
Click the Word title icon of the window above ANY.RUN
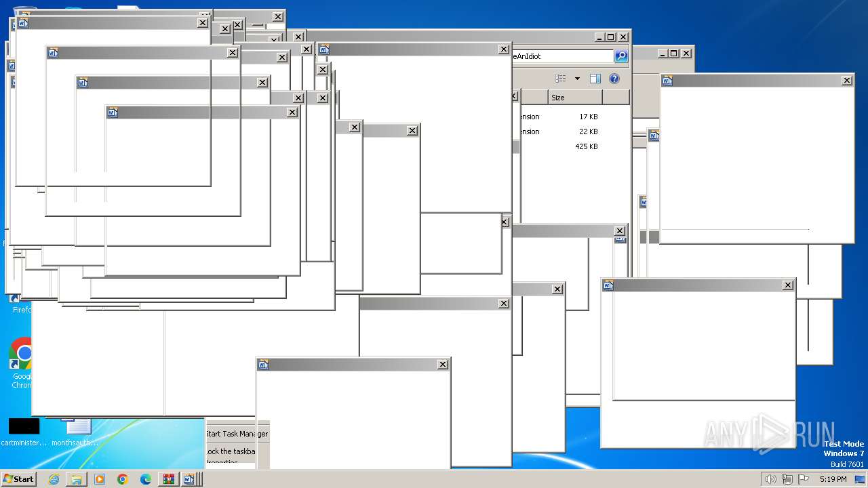click(608, 285)
